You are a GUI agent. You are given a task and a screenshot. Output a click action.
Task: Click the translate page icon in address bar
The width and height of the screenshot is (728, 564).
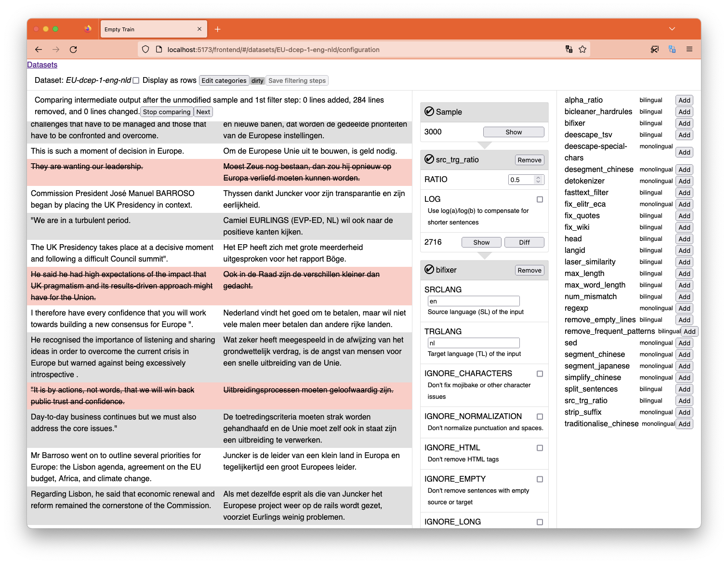tap(569, 50)
